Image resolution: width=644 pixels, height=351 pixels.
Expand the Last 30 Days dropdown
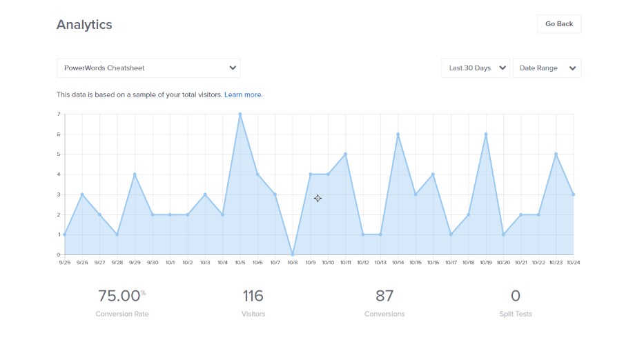click(x=476, y=68)
